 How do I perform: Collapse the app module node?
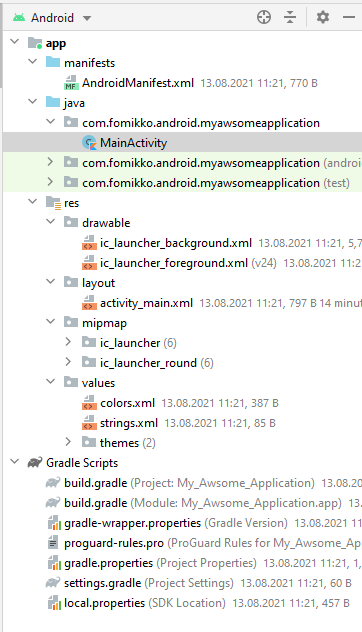(15, 42)
